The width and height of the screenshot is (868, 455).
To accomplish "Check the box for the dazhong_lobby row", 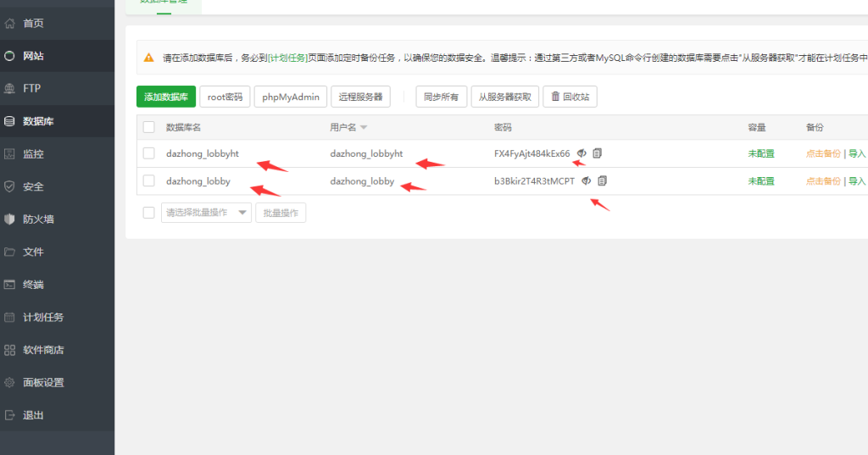I will (149, 181).
